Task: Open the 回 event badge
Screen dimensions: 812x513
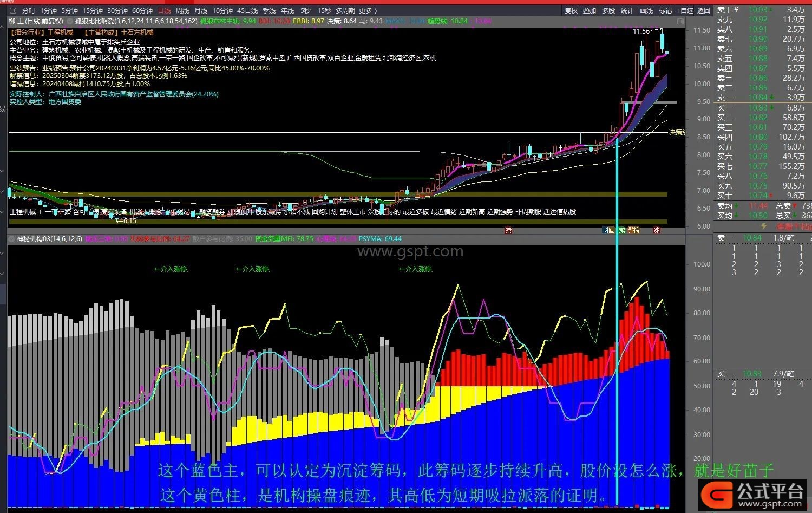Action: (611, 230)
